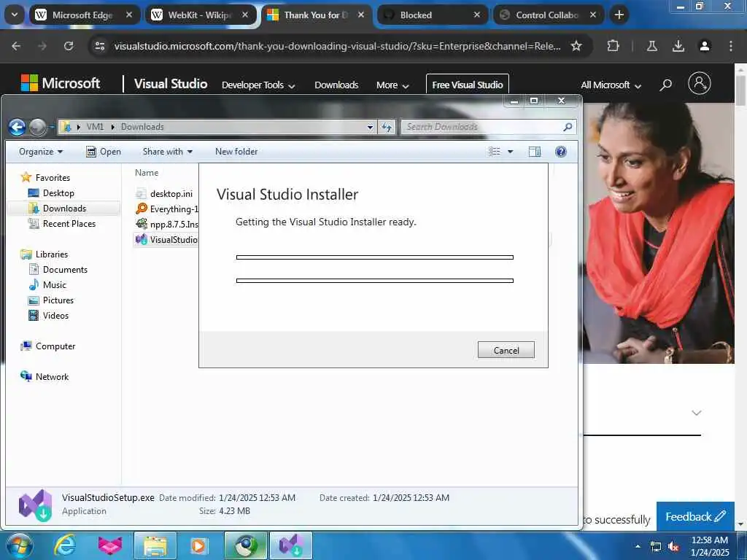Open the Organize menu
747x560 pixels.
point(41,152)
